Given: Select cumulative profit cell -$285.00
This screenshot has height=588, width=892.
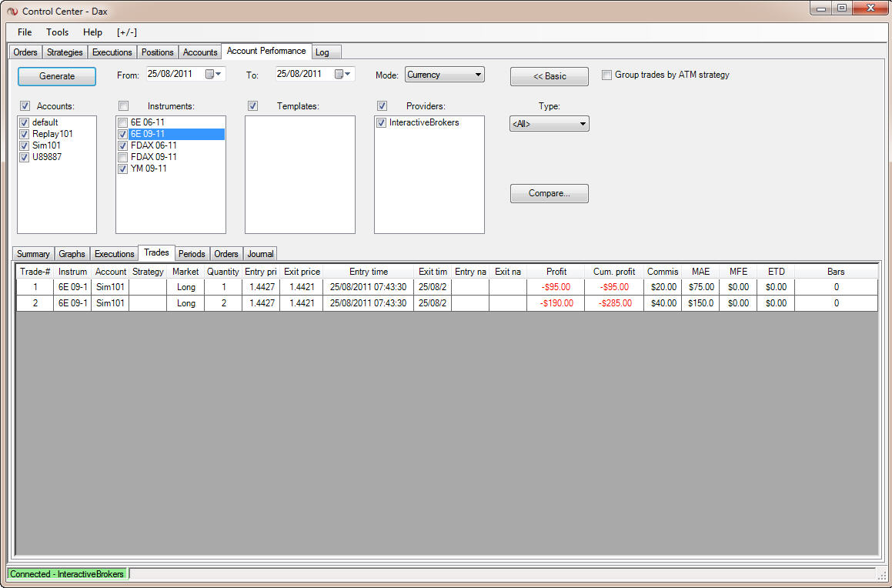Looking at the screenshot, I should tap(614, 303).
